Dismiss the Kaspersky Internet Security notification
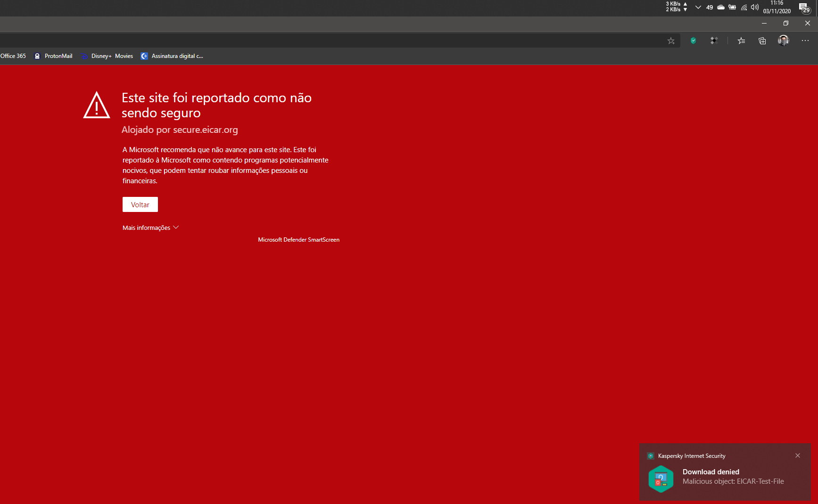The height and width of the screenshot is (504, 818). 798,455
